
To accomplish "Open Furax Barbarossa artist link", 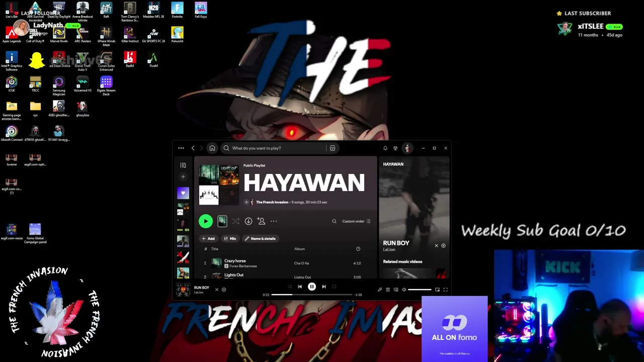I will 243,266.
